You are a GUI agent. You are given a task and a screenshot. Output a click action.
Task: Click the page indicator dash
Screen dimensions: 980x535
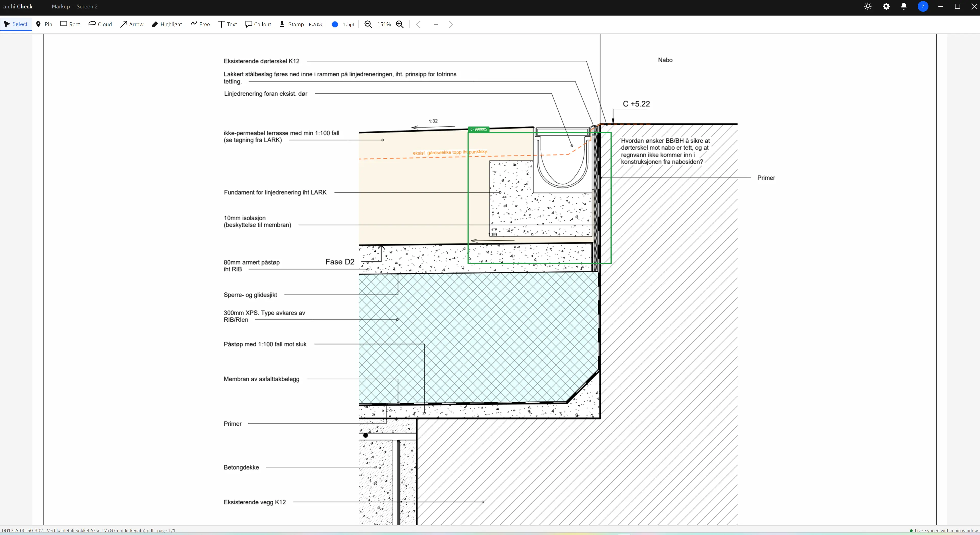[x=436, y=24]
